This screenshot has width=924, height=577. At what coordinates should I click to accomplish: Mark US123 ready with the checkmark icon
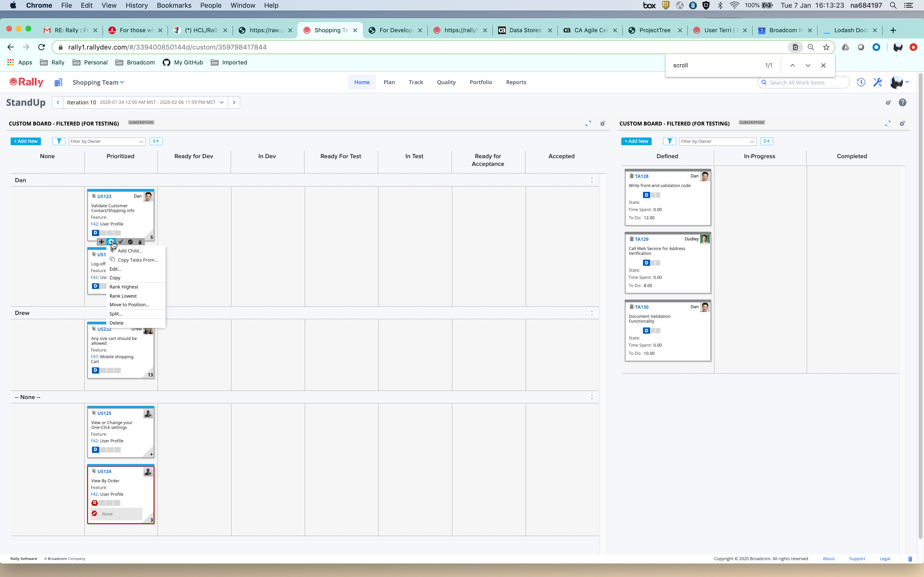(121, 242)
